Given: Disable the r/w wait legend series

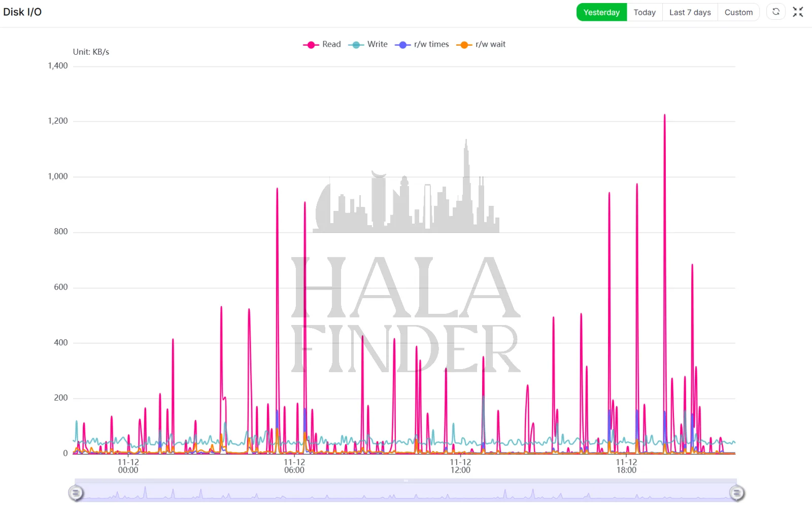Looking at the screenshot, I should [x=481, y=45].
